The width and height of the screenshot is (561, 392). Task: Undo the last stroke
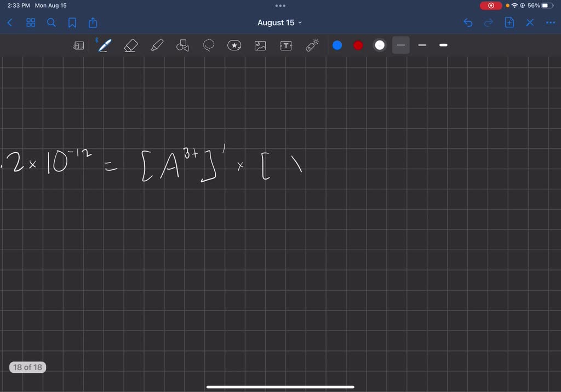click(x=467, y=22)
